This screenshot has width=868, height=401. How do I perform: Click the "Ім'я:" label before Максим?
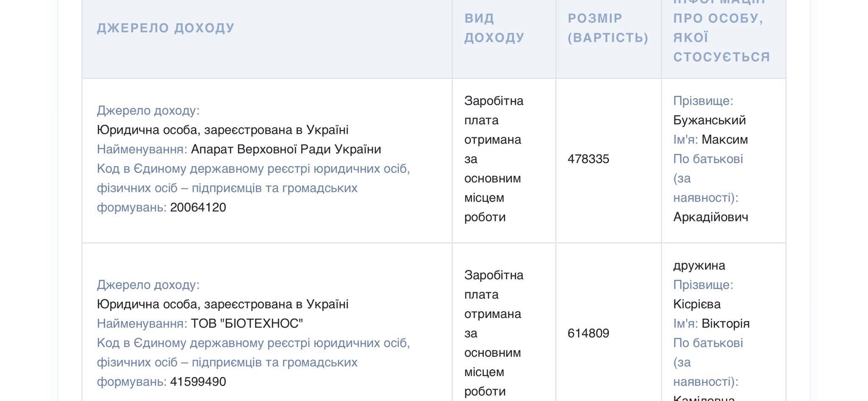click(685, 139)
